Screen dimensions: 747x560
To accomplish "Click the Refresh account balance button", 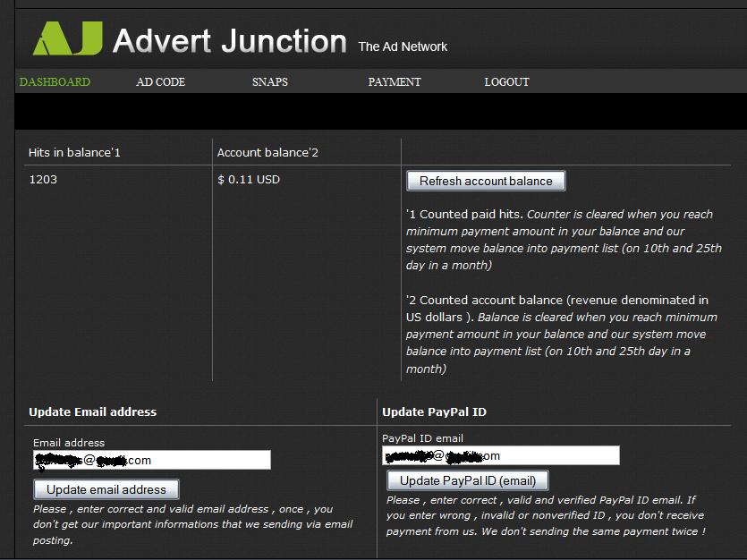I will 486,181.
